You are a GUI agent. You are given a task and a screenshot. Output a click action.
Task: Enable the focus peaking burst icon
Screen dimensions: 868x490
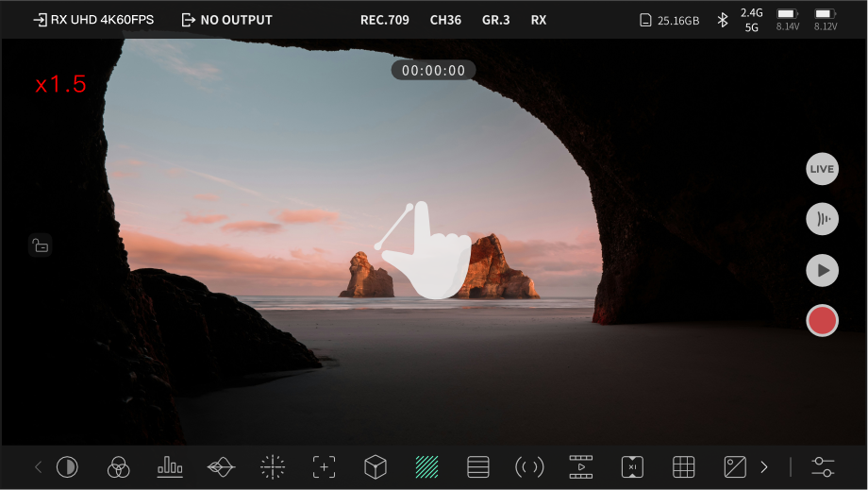(273, 467)
